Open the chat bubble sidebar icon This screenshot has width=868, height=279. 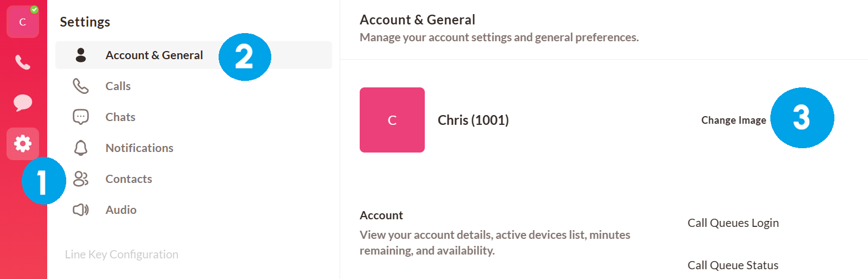pyautogui.click(x=23, y=103)
